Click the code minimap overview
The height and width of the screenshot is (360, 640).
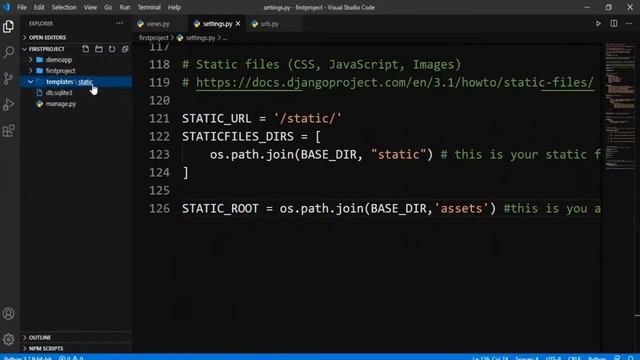coord(620,106)
